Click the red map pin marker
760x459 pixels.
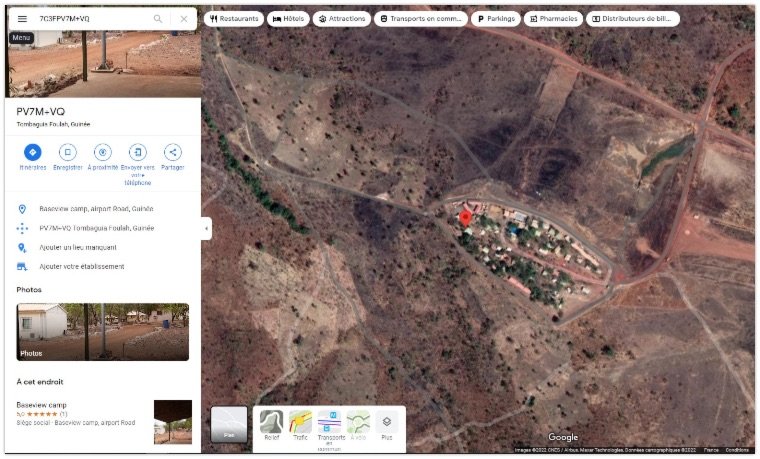tap(465, 219)
